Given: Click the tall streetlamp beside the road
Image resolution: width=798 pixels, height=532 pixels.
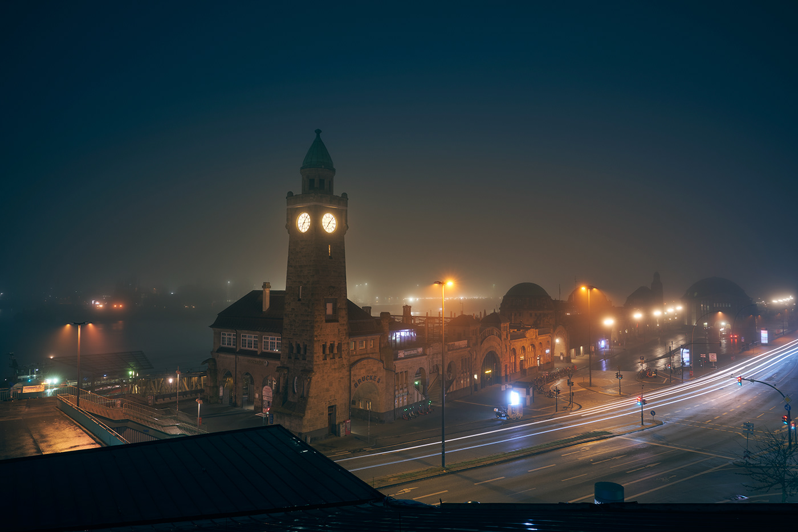Looking at the screenshot, I should 443,370.
